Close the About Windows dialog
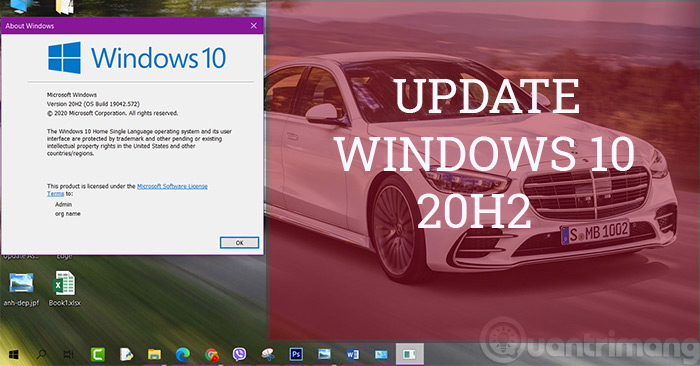The width and height of the screenshot is (700, 366). (x=254, y=26)
